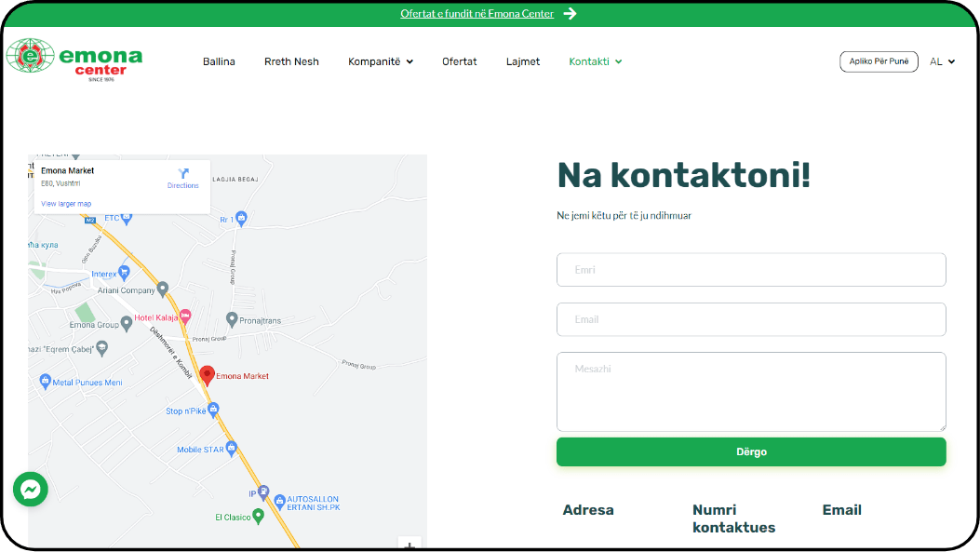Click the Interex store map marker

(125, 274)
